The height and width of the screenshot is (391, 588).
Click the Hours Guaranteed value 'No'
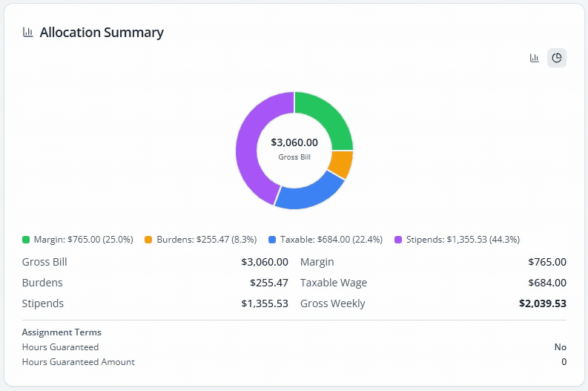(561, 347)
